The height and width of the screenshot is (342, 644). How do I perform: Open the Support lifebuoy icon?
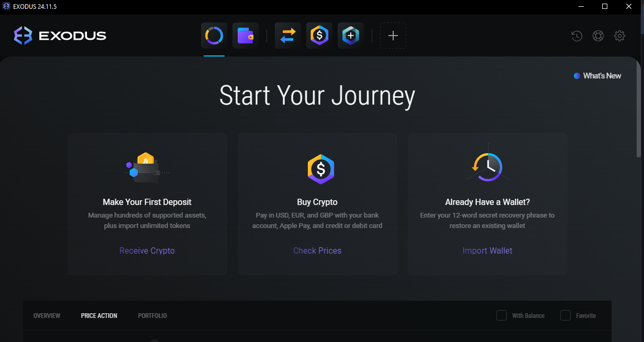pos(598,36)
